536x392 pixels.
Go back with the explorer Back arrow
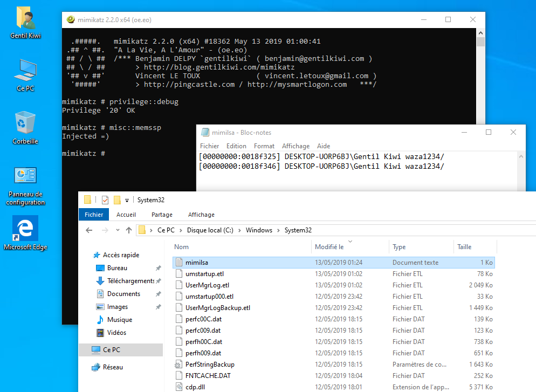tap(89, 230)
